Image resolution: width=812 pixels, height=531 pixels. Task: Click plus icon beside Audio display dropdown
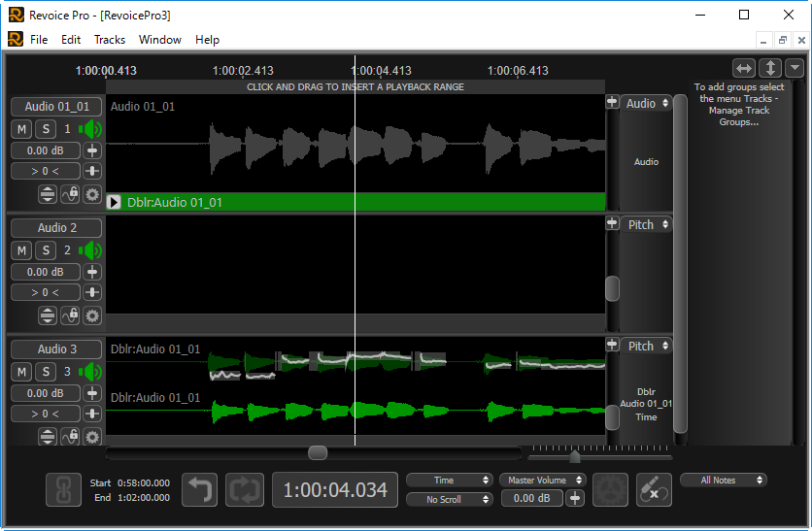(x=612, y=102)
